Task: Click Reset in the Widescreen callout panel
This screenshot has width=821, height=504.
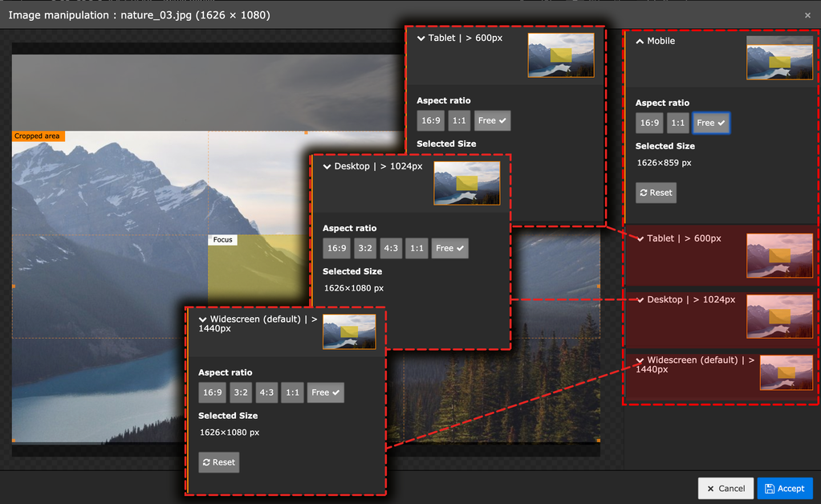Action: pyautogui.click(x=219, y=462)
